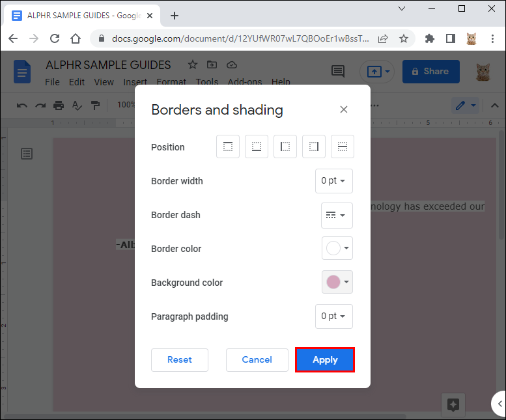Click the browser back arrow
The width and height of the screenshot is (506, 420).
coord(13,38)
